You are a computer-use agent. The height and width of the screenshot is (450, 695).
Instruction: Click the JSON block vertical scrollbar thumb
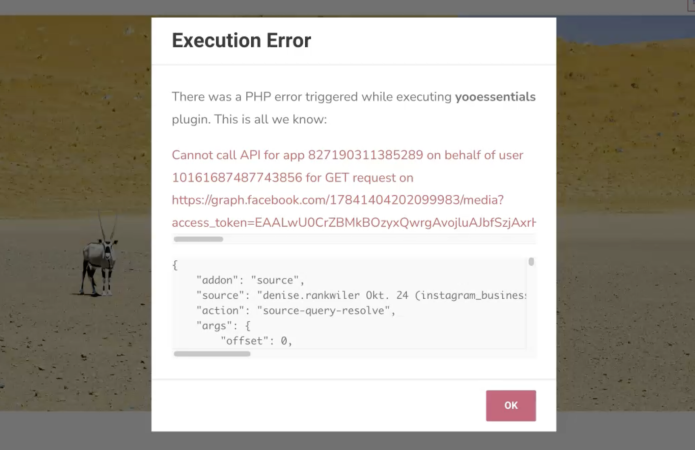click(531, 262)
